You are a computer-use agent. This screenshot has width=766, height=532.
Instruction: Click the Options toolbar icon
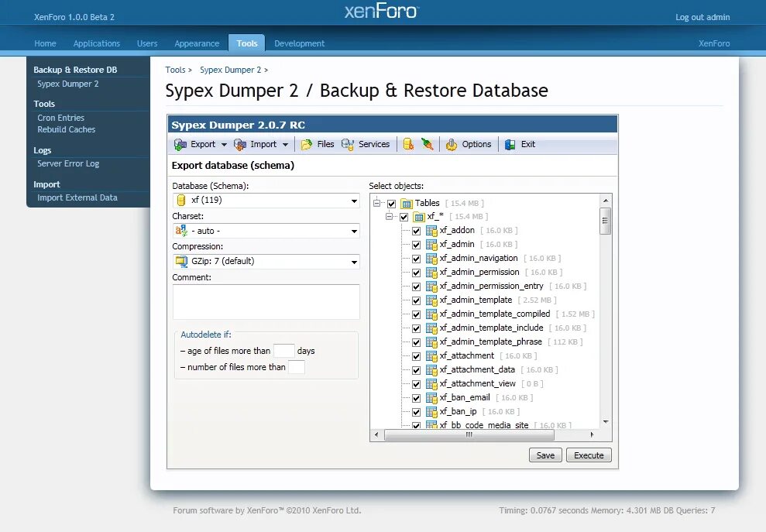pos(452,145)
